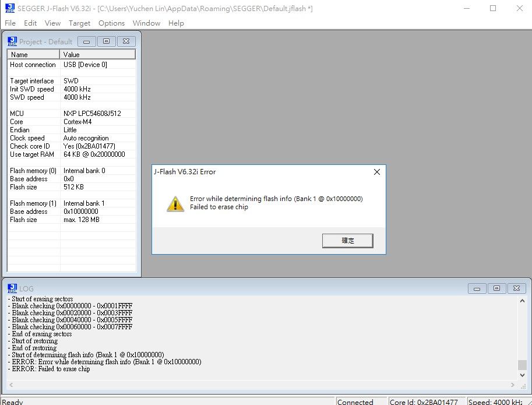The image size is (532, 405).
Task: Select the Flash memory (1) row
Action: pos(72,203)
